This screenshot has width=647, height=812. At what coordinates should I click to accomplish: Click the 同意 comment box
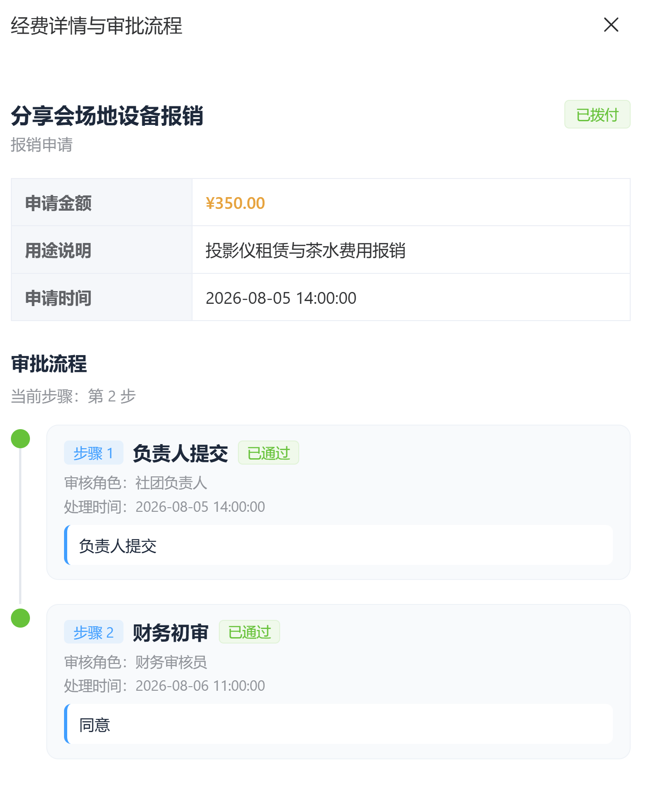339,724
